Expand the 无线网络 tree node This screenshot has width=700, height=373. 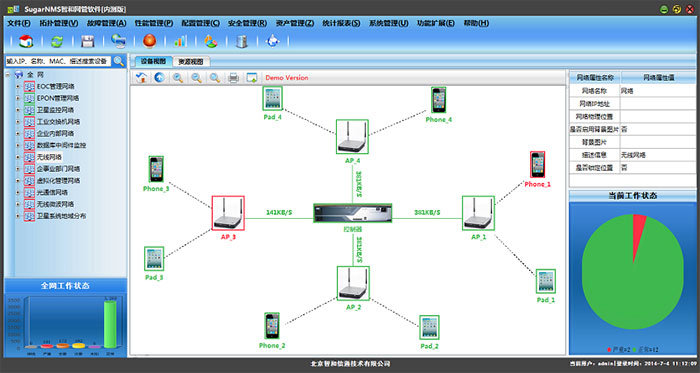click(18, 157)
